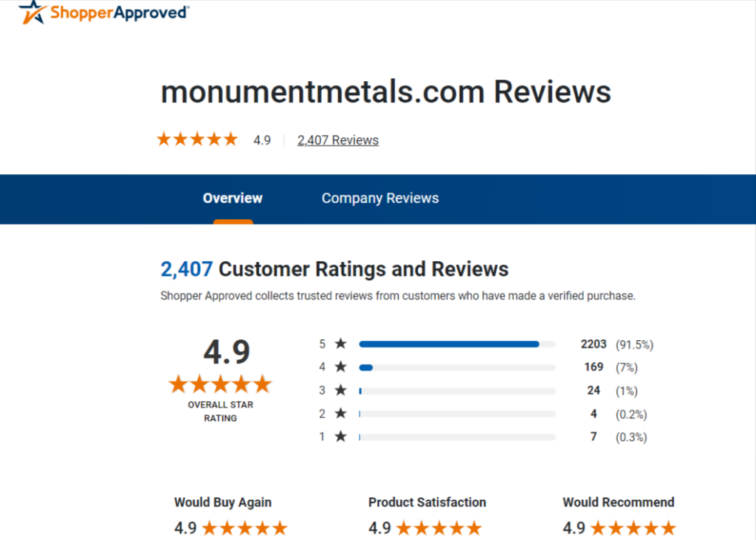
Task: Click the 1 star progress bar
Action: [457, 437]
